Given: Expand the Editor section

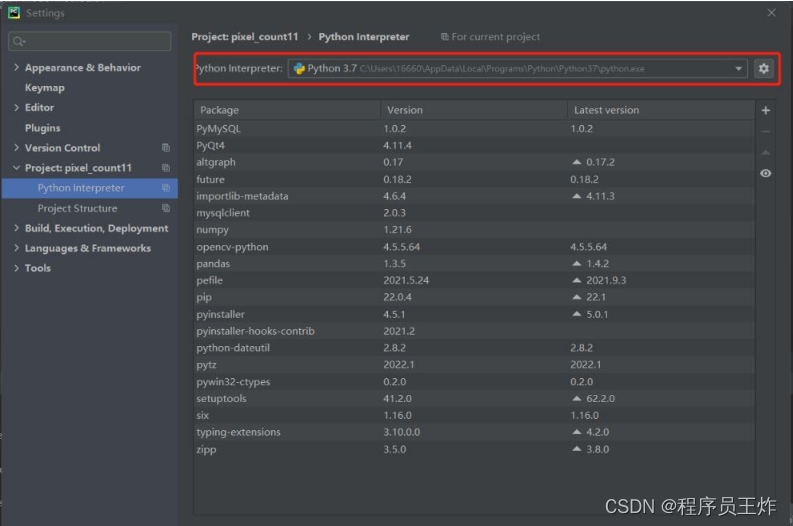Looking at the screenshot, I should (16, 107).
